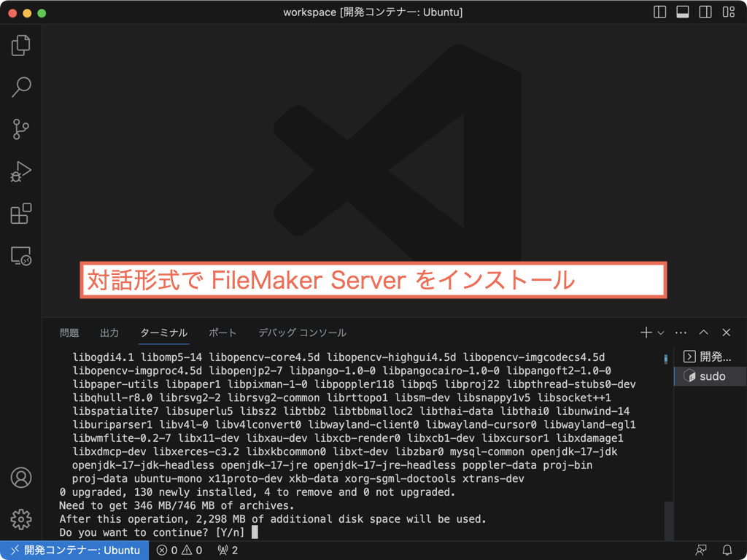Click 'ubuntu-mono' in terminal output
This screenshot has height=560, width=747.
pyautogui.click(x=169, y=478)
